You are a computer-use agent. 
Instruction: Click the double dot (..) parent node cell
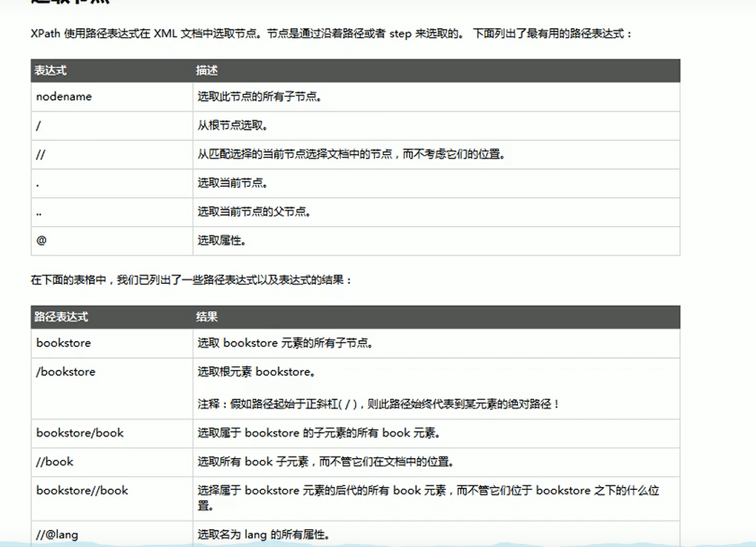pos(39,212)
